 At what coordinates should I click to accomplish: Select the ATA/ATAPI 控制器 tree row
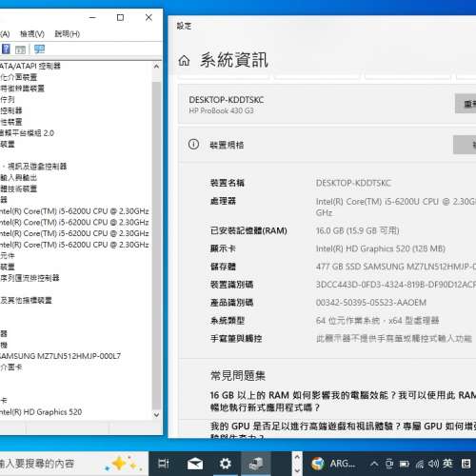pyautogui.click(x=30, y=66)
